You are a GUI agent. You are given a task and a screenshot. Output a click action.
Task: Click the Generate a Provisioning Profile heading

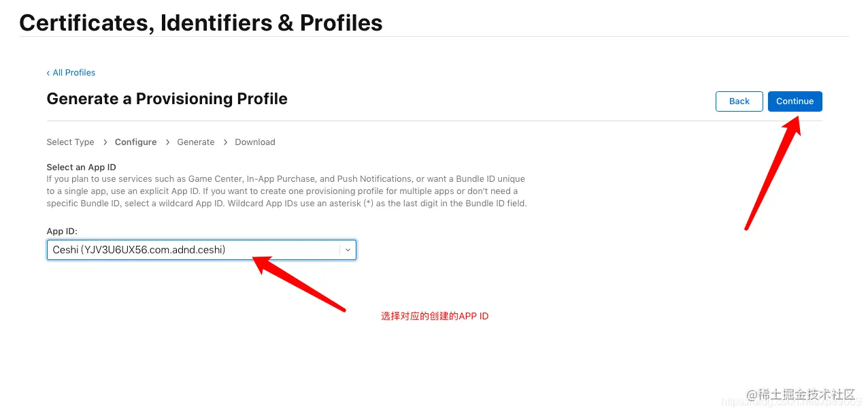(x=167, y=99)
